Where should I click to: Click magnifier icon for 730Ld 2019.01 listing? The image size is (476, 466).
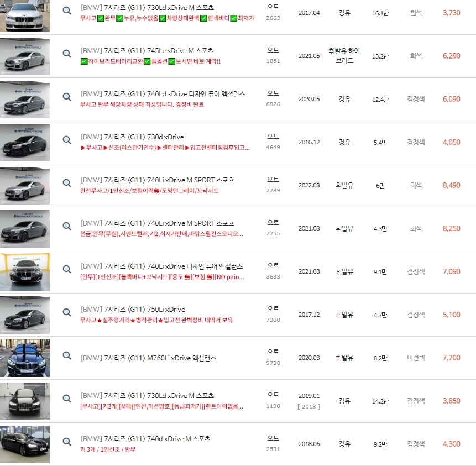67,399
